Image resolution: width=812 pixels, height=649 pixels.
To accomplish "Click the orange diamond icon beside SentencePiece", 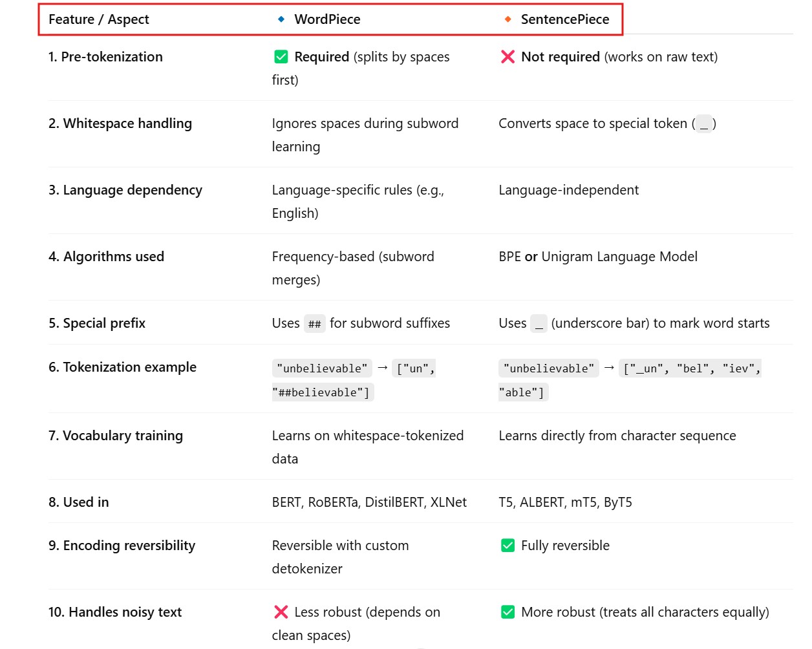I will [x=507, y=19].
